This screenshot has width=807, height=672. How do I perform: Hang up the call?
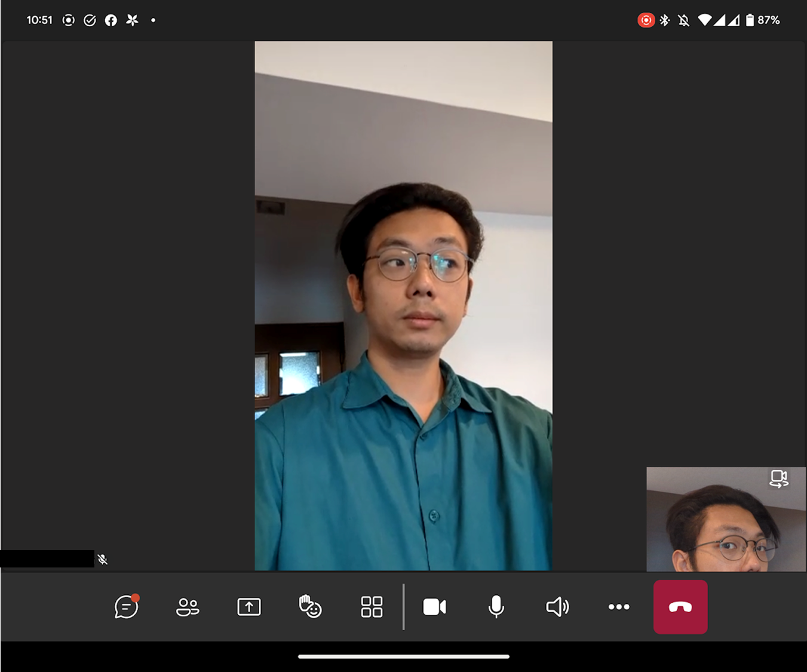[680, 607]
